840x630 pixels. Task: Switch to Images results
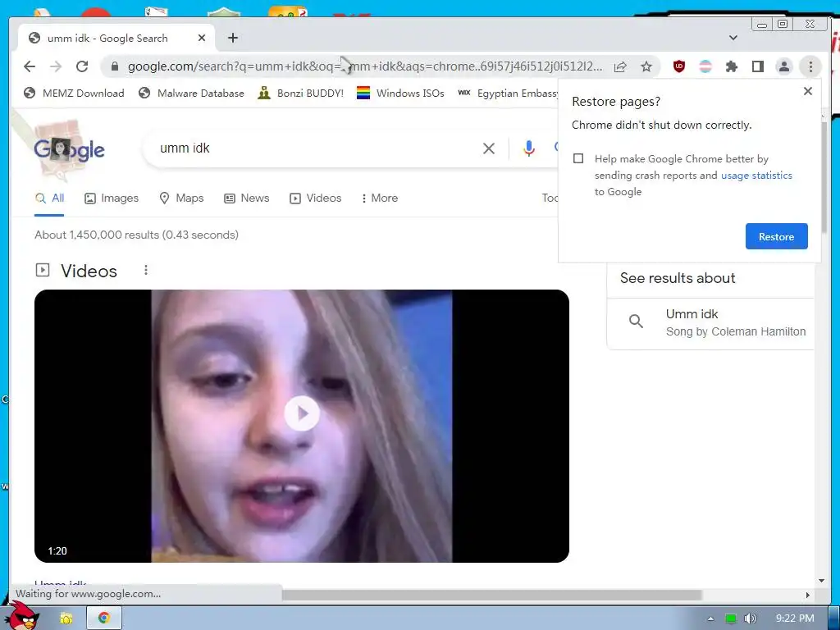112,199
